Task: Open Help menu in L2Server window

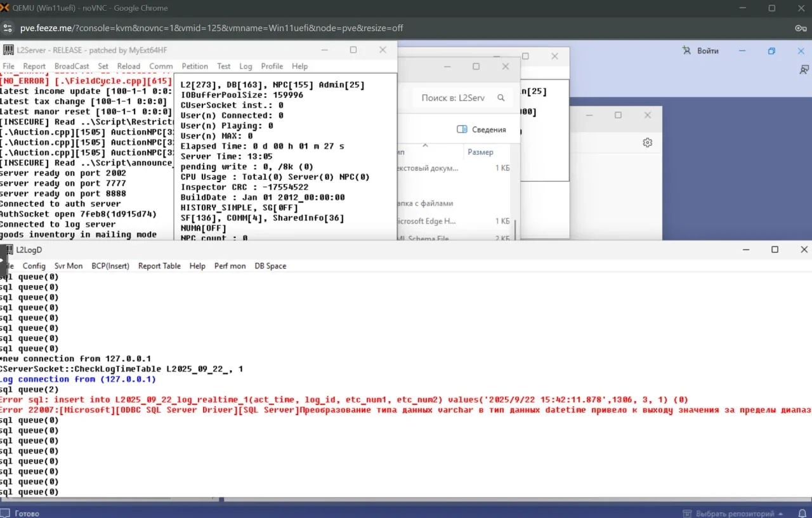Action: 299,66
